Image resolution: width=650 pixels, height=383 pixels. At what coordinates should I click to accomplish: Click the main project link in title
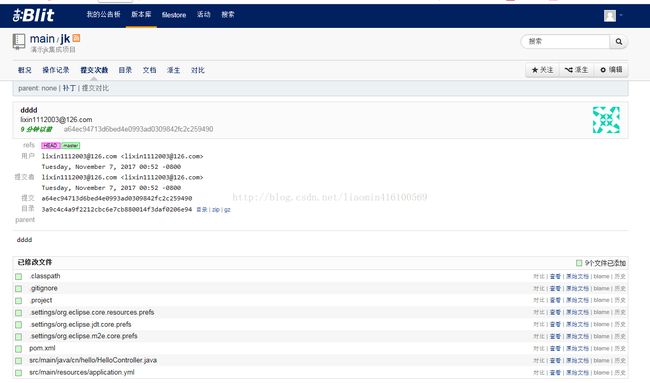click(42, 39)
